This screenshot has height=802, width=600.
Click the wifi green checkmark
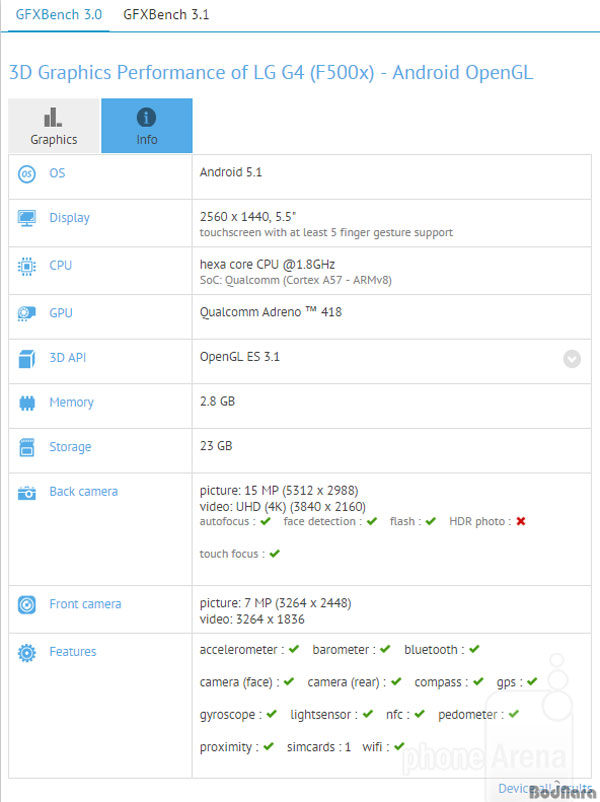399,746
